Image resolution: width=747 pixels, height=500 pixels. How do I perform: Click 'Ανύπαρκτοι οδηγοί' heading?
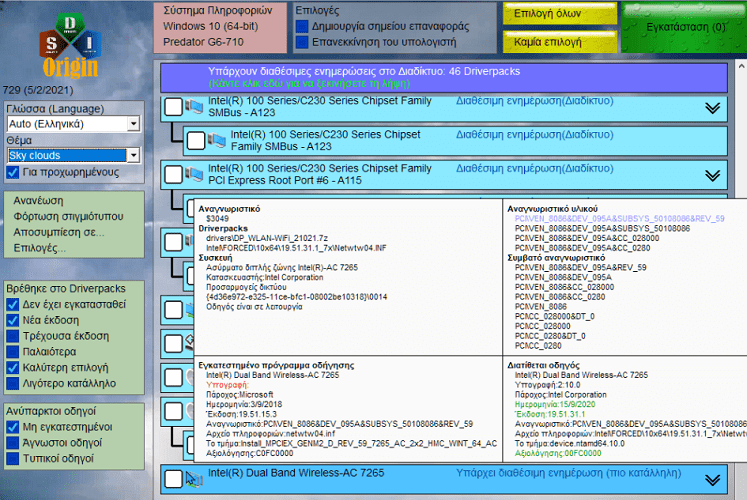click(51, 411)
